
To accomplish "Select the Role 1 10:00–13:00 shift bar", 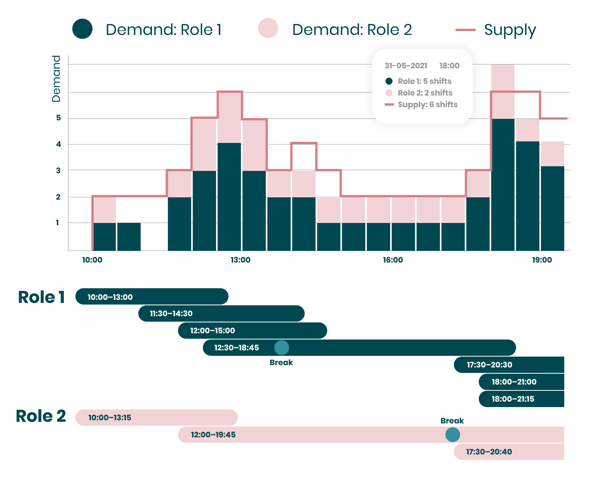I will point(152,297).
